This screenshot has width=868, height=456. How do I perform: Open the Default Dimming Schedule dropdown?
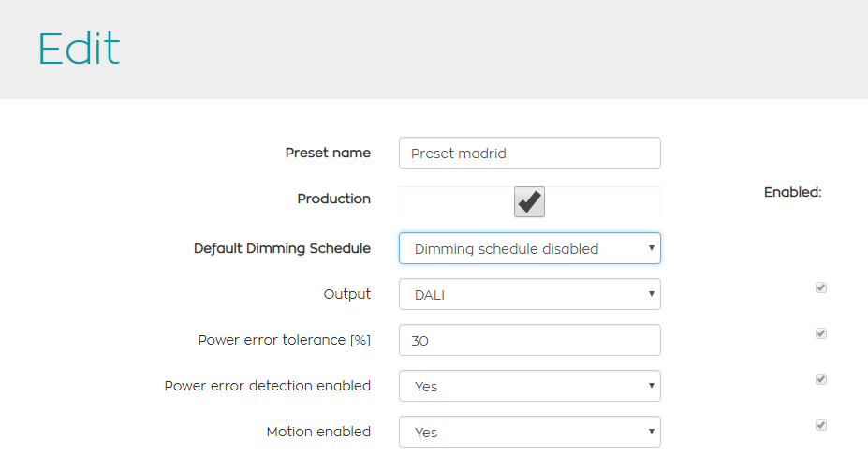click(529, 249)
